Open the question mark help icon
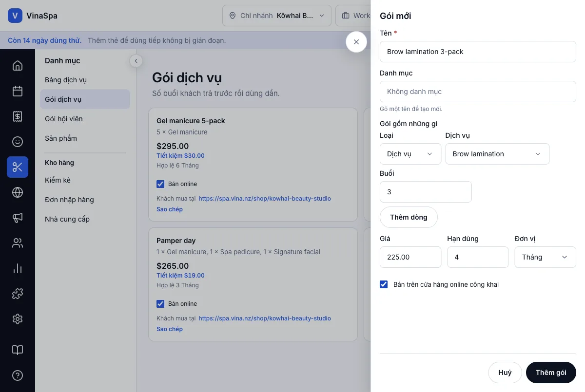This screenshot has width=585, height=392. pyautogui.click(x=18, y=375)
